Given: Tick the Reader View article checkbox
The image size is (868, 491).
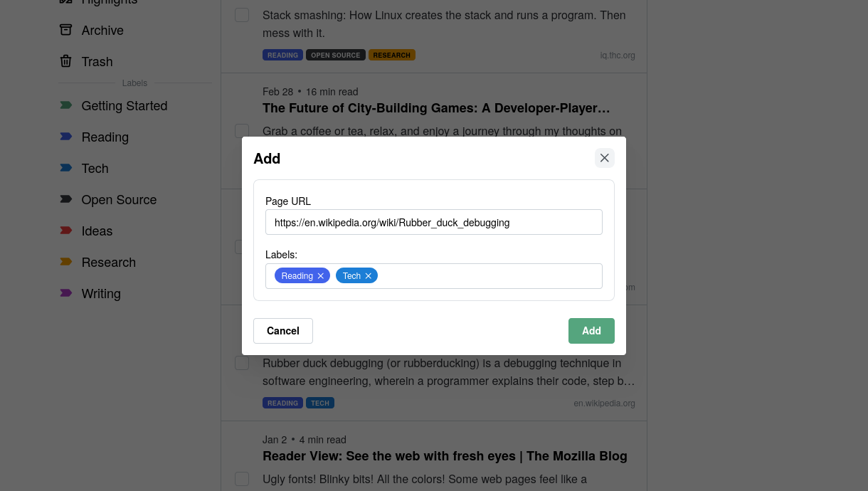Looking at the screenshot, I should pos(242,479).
